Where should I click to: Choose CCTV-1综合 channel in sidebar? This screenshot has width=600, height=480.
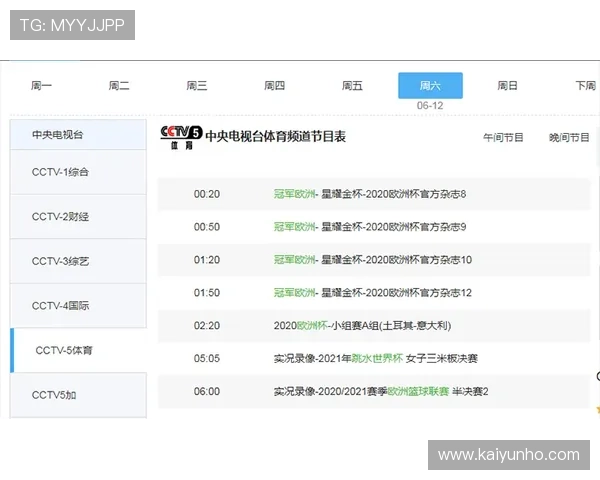[78, 172]
